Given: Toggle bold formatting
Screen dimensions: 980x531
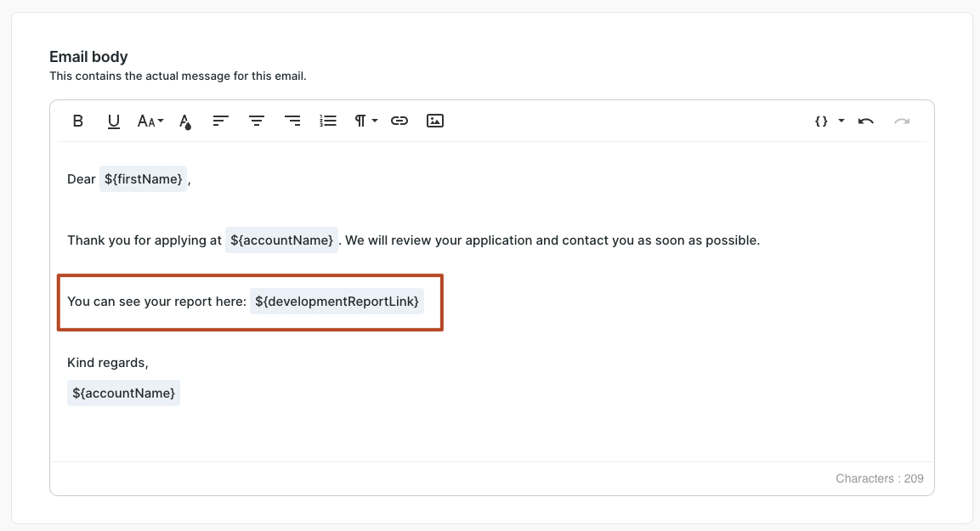Looking at the screenshot, I should 78,121.
